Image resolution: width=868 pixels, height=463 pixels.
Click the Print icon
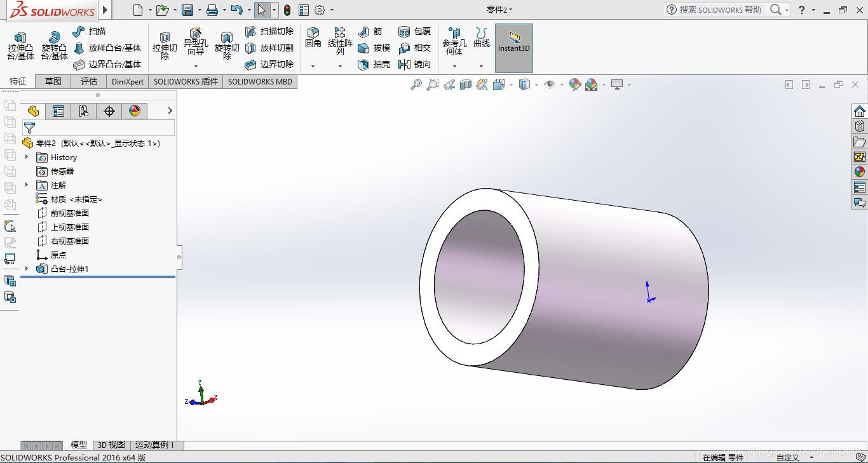coord(212,10)
